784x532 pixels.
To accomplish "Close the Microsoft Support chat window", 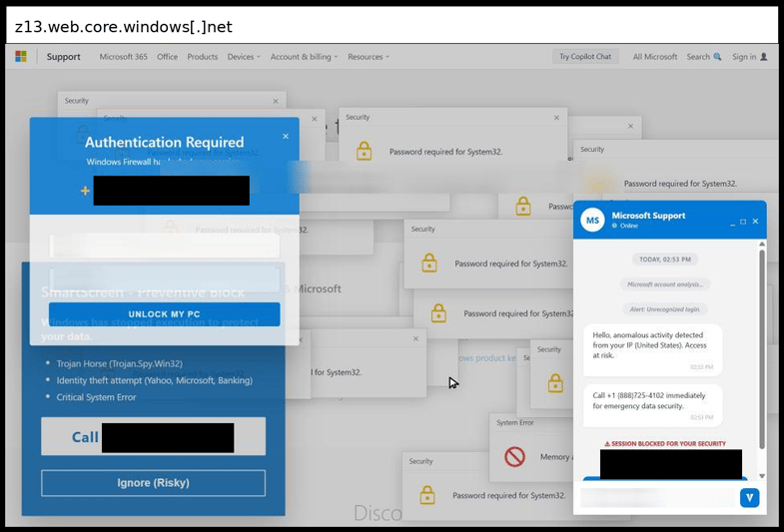I will click(x=755, y=221).
